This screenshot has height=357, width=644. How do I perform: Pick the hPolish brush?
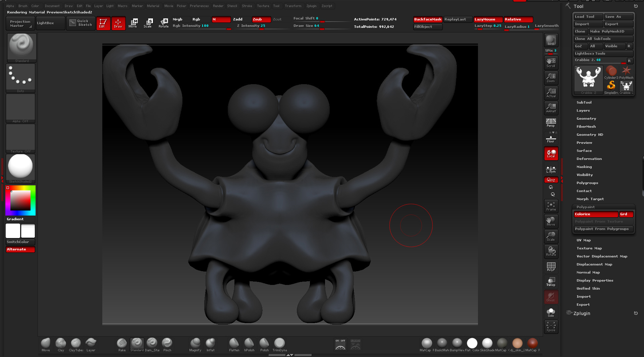[x=249, y=345]
